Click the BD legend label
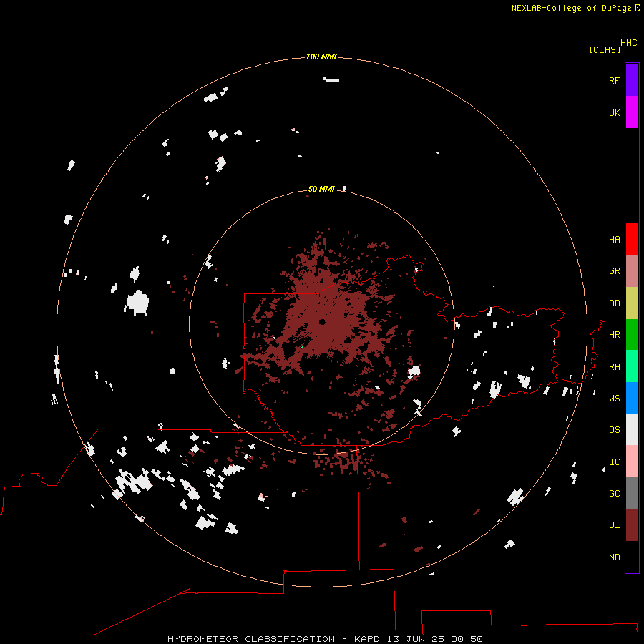Viewport: 644px width, 644px height. coord(614,303)
